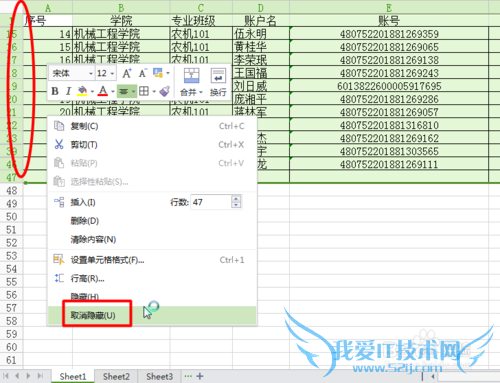The height and width of the screenshot is (383, 500).
Task: Toggle italic formatting in the mini toolbar
Action: 68,91
